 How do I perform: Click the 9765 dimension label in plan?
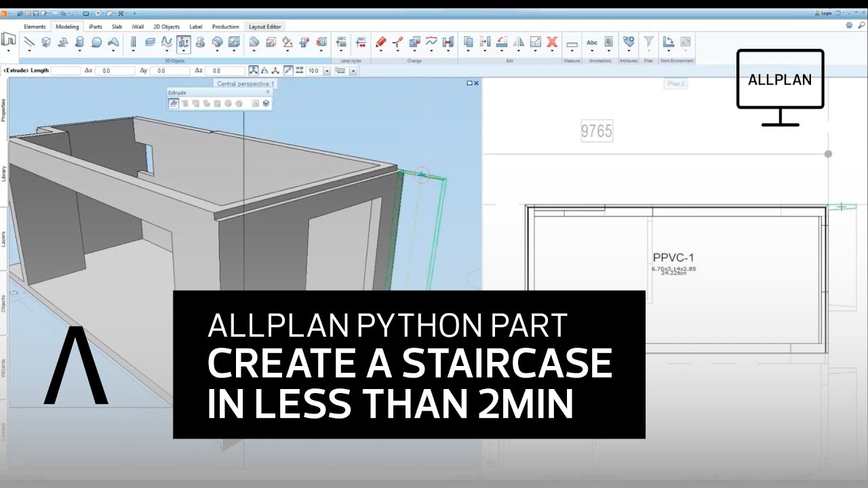(597, 131)
